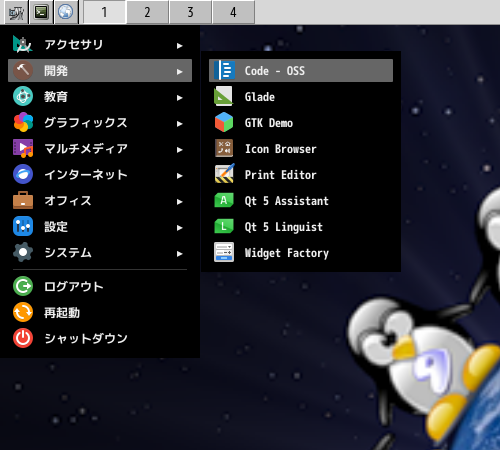Click the Widget Factory icon

(x=224, y=252)
